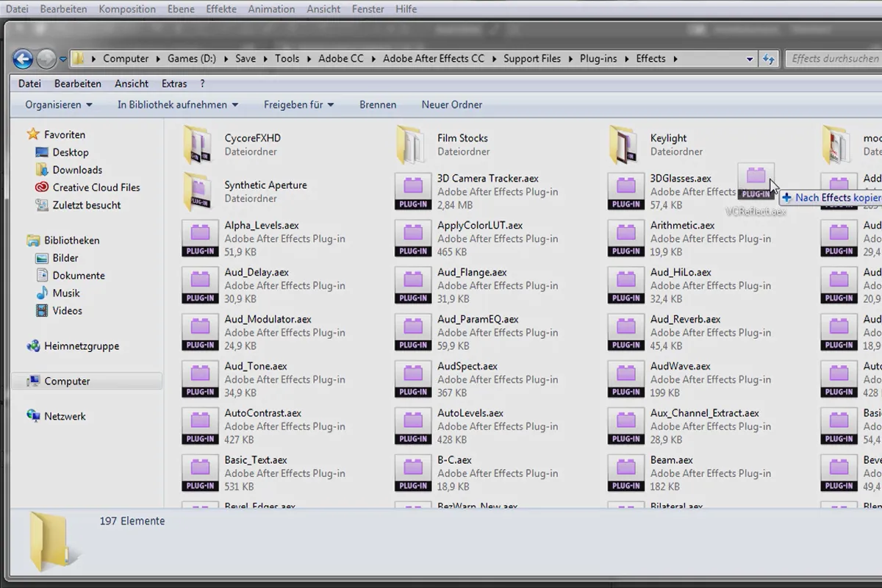Select the 3D Camera Tracker.aex plug-in icon
882x588 pixels.
(x=413, y=192)
